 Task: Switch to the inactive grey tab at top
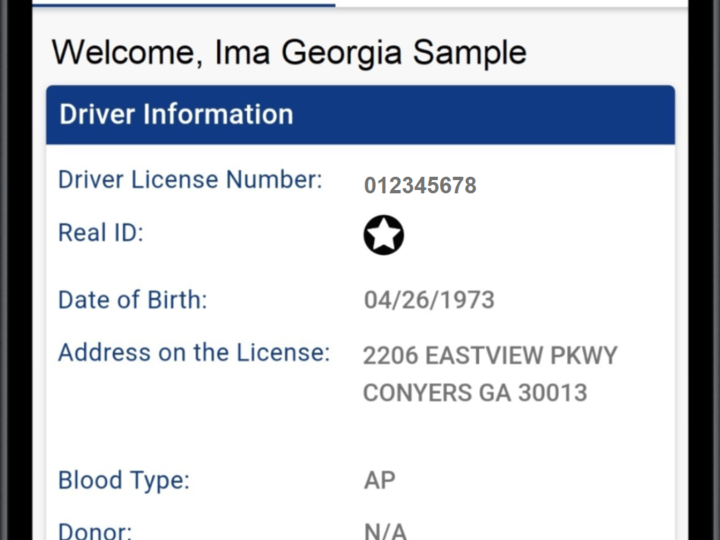pyautogui.click(x=510, y=3)
